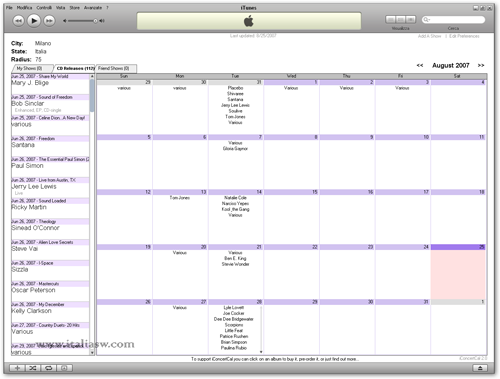500x379 pixels.
Task: Open the Store menu
Action: [74, 7]
